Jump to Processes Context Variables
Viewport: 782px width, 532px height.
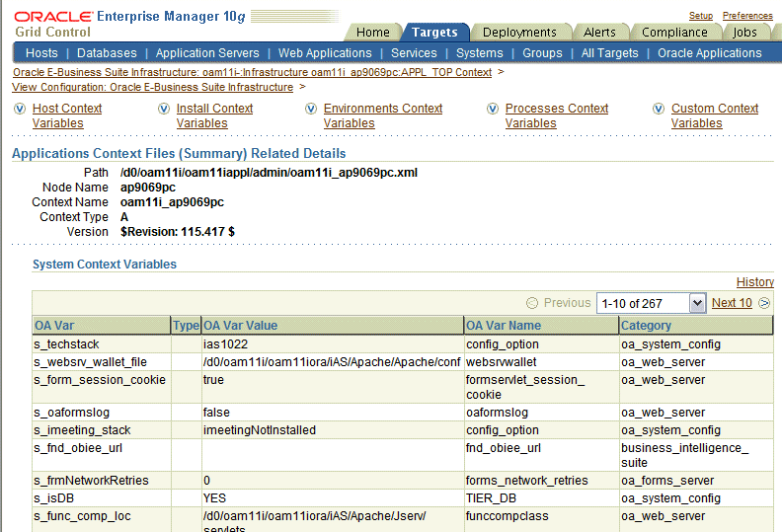point(557,115)
